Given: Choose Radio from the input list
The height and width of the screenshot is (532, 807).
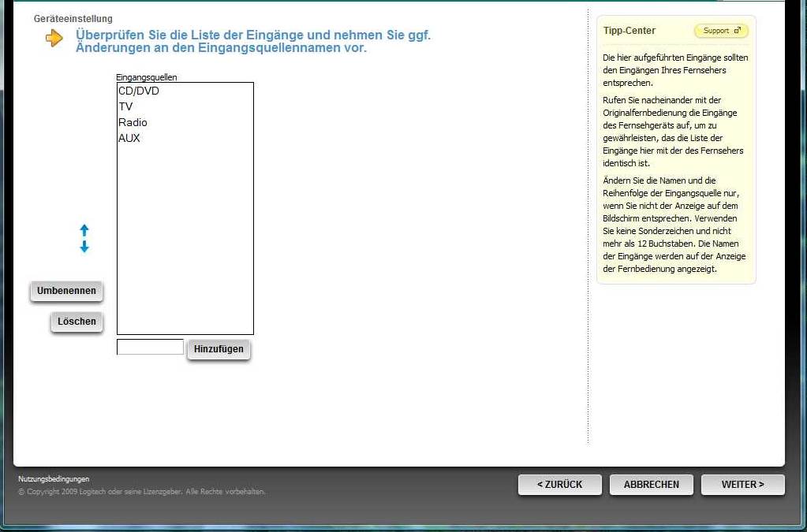Looking at the screenshot, I should click(133, 122).
